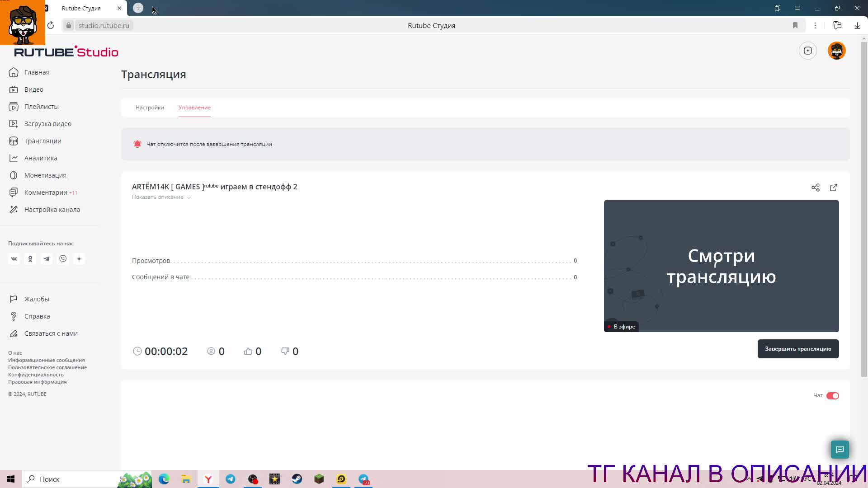Open a new browser tab
Image resolution: width=868 pixels, height=488 pixels.
pyautogui.click(x=138, y=8)
